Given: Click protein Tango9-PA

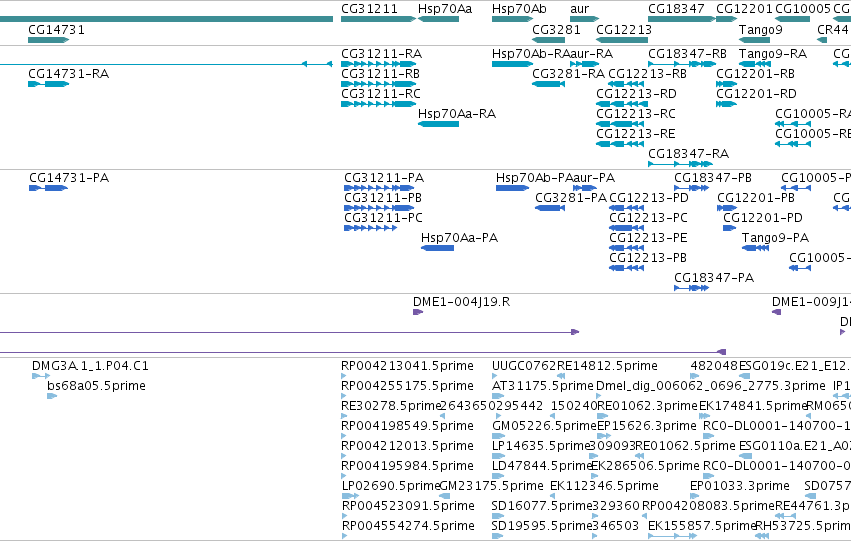Looking at the screenshot, I should 755,248.
